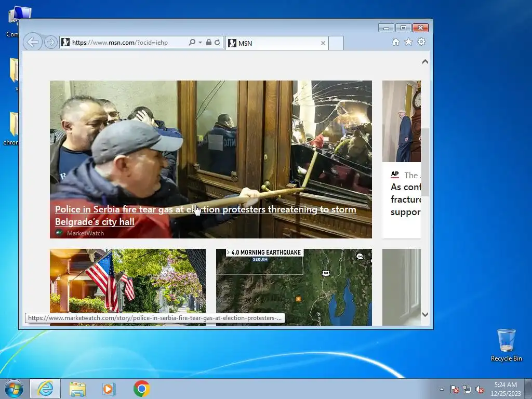Click the search magnifier in the address bar
The width and height of the screenshot is (532, 399).
point(192,43)
